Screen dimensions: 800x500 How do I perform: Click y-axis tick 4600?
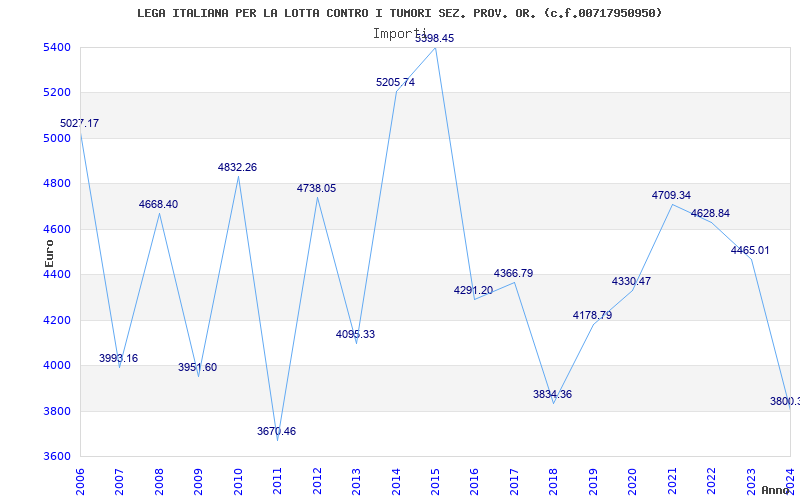pos(56,229)
